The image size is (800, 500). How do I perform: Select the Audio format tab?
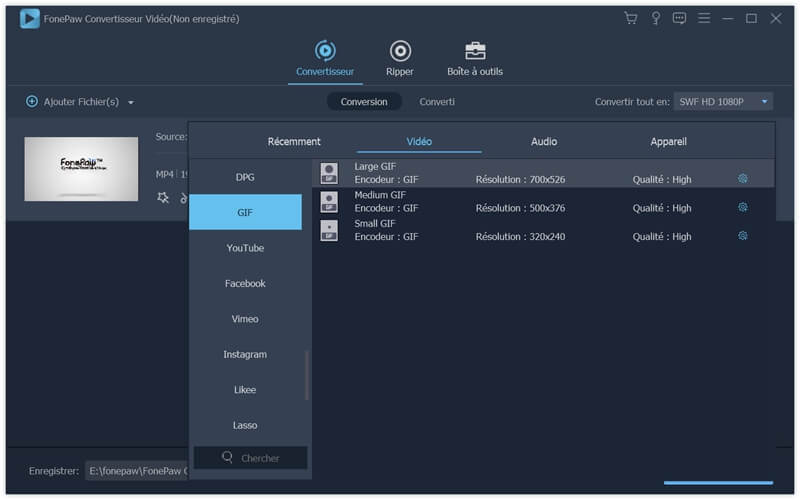544,141
